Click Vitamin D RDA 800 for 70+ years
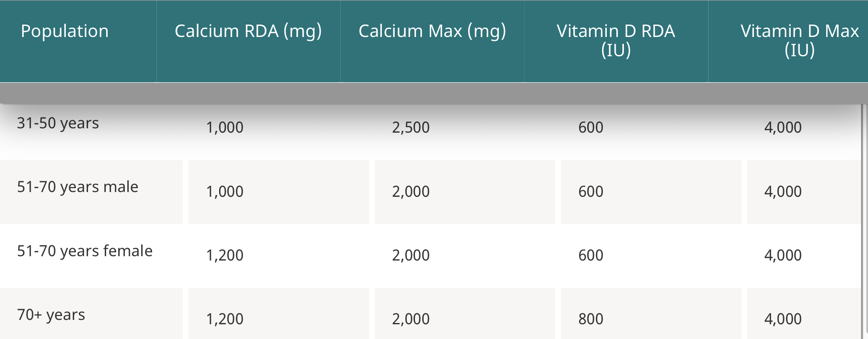Screen dimensions: 868x339 [x=591, y=319]
